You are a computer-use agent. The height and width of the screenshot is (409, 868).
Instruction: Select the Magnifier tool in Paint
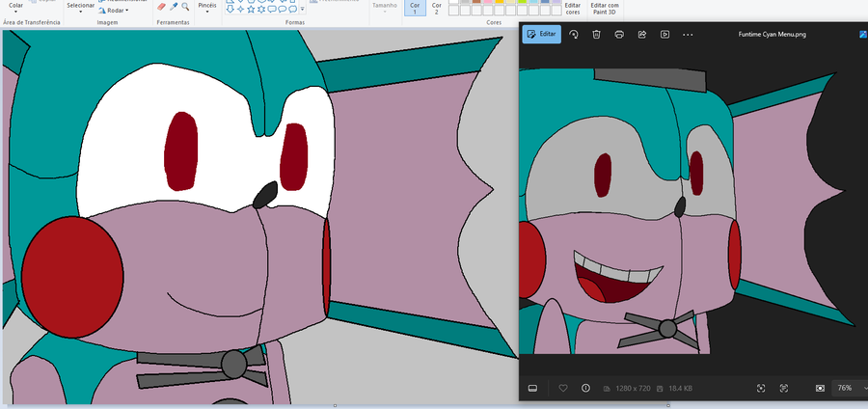pyautogui.click(x=185, y=7)
